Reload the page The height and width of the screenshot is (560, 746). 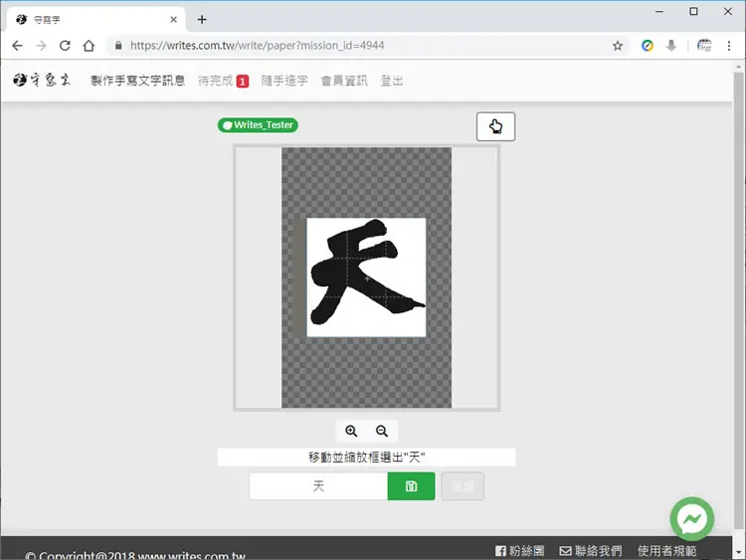click(65, 46)
